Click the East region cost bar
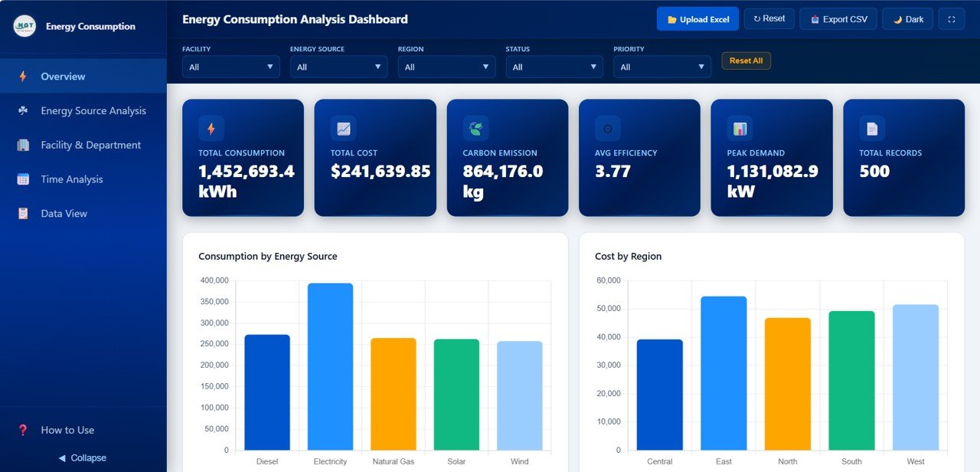 point(724,373)
